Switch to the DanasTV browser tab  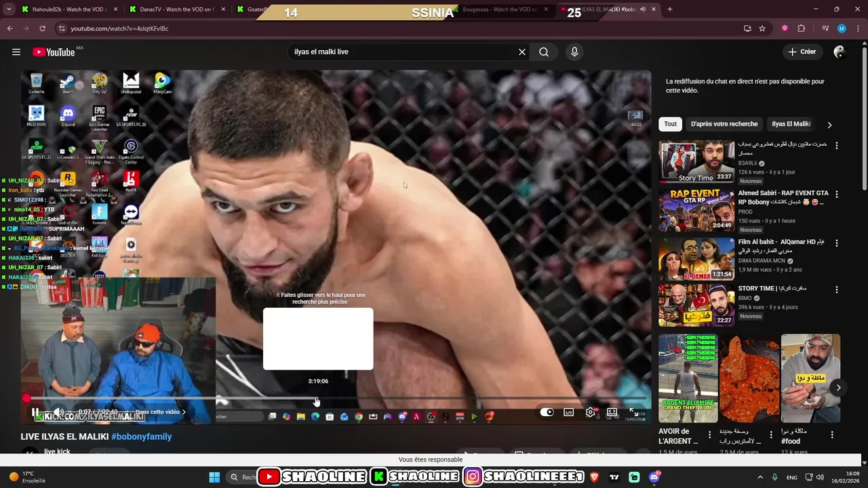click(178, 9)
